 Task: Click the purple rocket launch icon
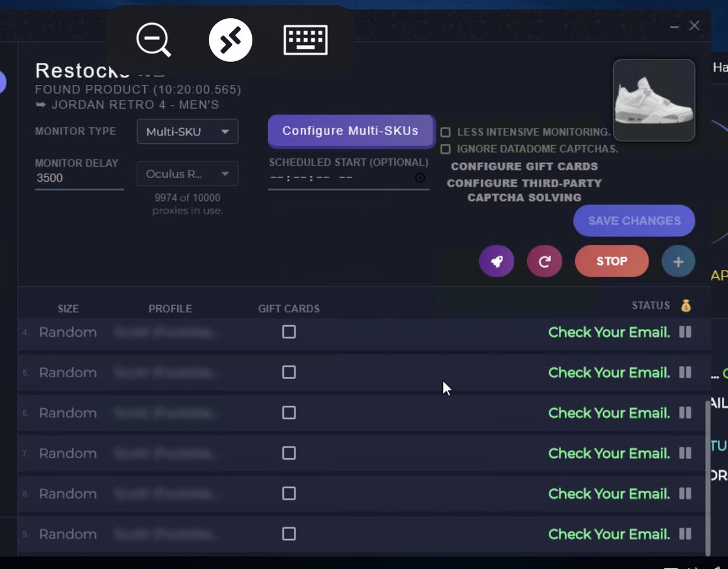coord(497,261)
